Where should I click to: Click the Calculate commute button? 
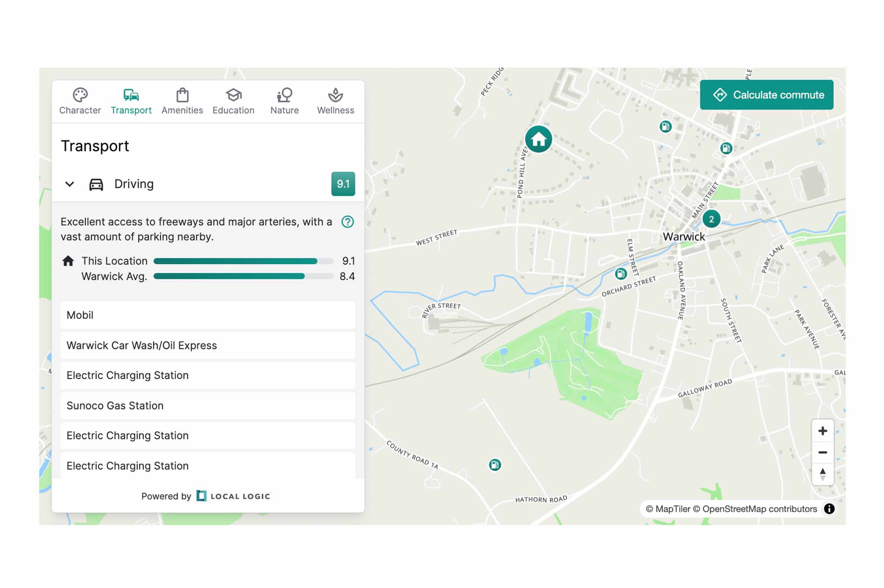[766, 95]
